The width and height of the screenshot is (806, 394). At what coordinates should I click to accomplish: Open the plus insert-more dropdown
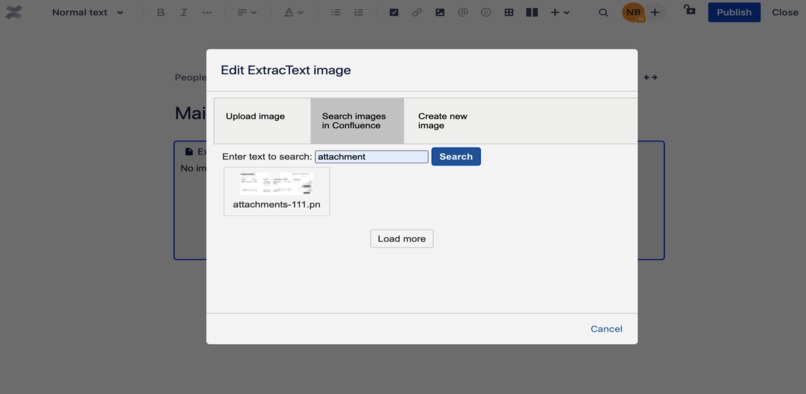click(x=560, y=12)
